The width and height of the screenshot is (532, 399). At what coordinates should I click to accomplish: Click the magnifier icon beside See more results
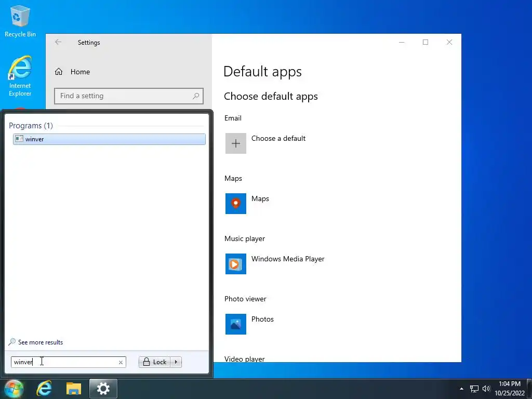pyautogui.click(x=12, y=342)
